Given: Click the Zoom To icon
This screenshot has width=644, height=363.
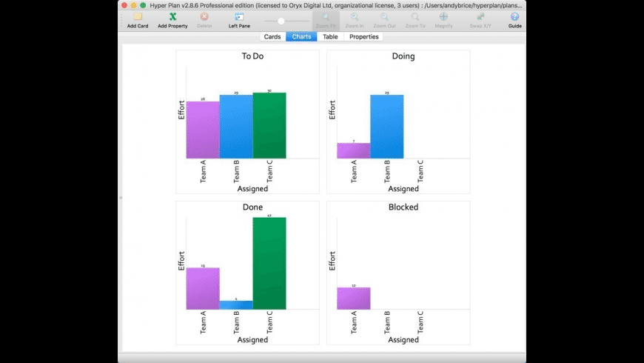Looking at the screenshot, I should tap(415, 17).
